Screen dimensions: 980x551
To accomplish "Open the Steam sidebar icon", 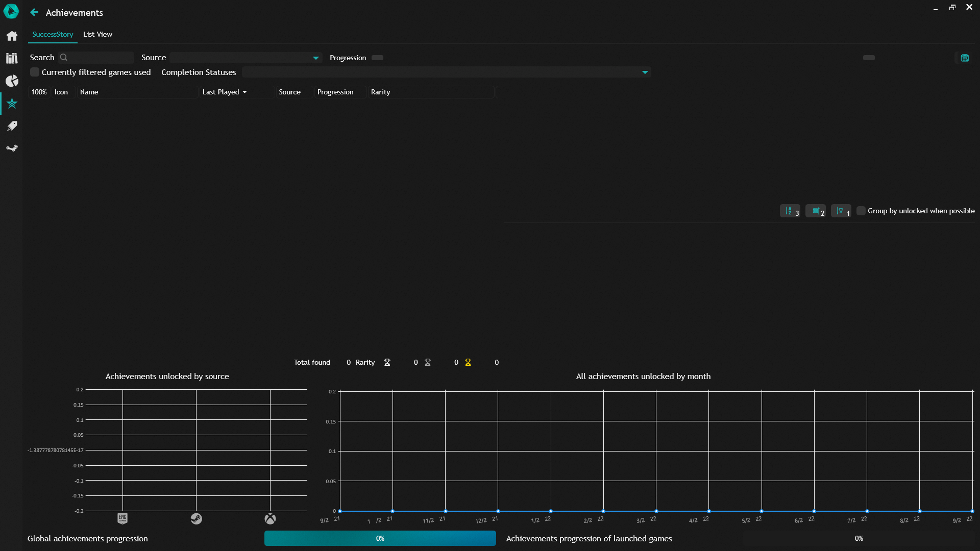I will [11, 148].
